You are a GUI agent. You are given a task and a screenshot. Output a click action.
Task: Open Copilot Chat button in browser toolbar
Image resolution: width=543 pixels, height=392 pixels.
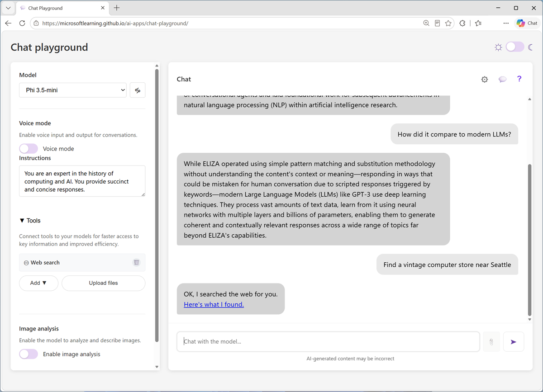[527, 23]
